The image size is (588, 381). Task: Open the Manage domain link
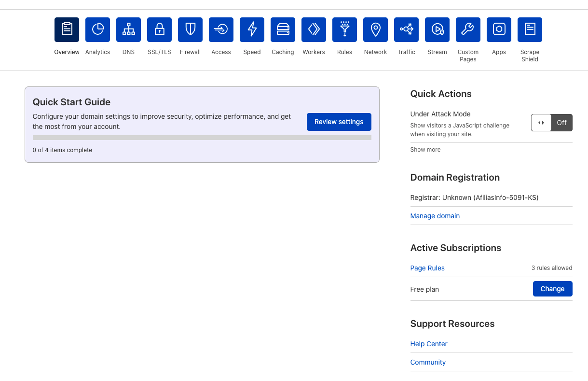(x=435, y=216)
